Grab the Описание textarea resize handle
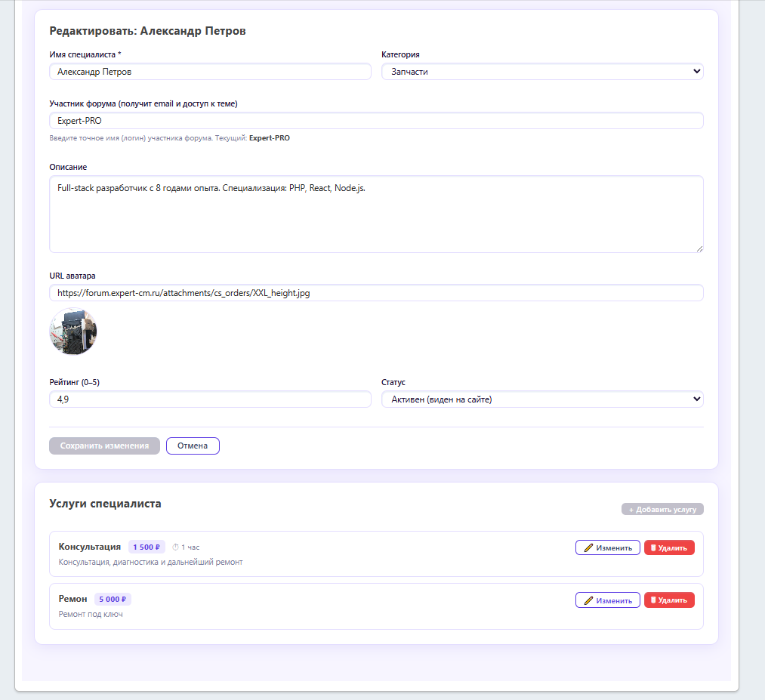The width and height of the screenshot is (765, 700). [699, 248]
